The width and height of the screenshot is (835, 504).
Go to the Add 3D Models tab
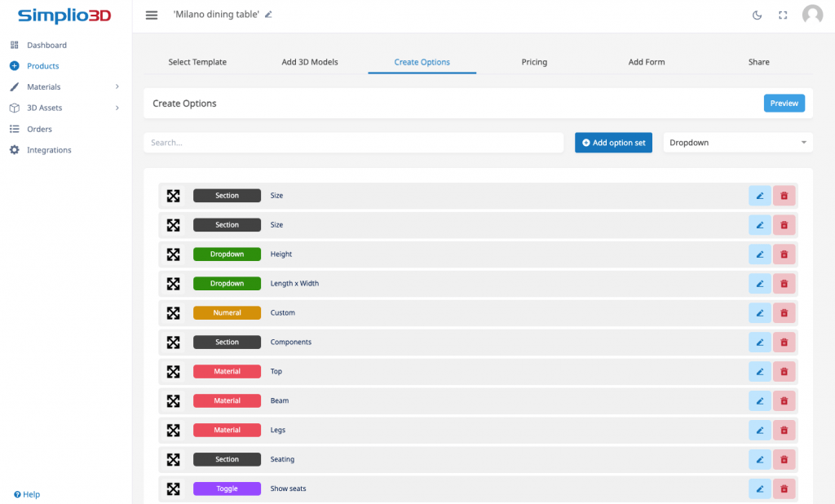(x=310, y=62)
